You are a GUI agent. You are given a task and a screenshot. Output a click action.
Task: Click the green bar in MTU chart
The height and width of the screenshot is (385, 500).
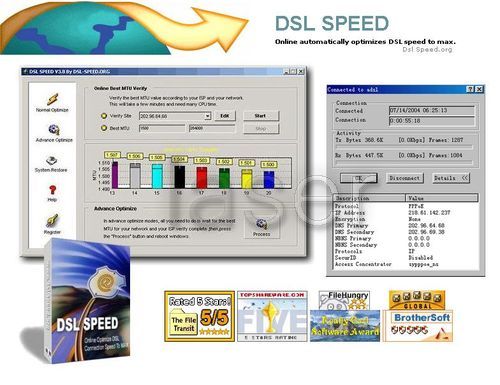(224, 178)
